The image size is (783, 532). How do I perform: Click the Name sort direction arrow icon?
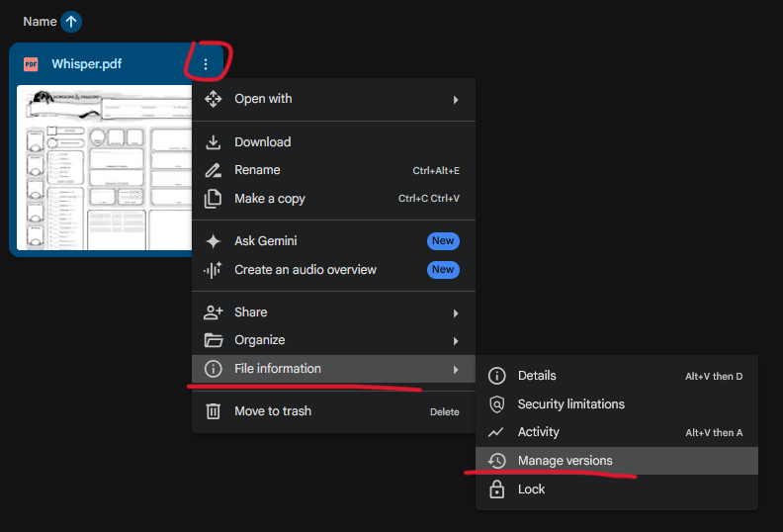(x=71, y=22)
